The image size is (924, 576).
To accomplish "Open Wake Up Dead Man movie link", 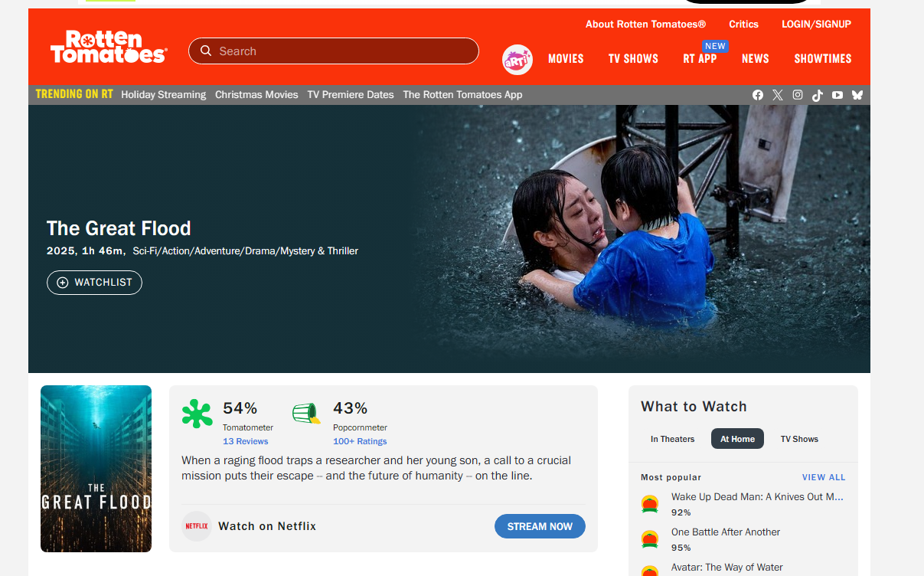I will (x=757, y=497).
